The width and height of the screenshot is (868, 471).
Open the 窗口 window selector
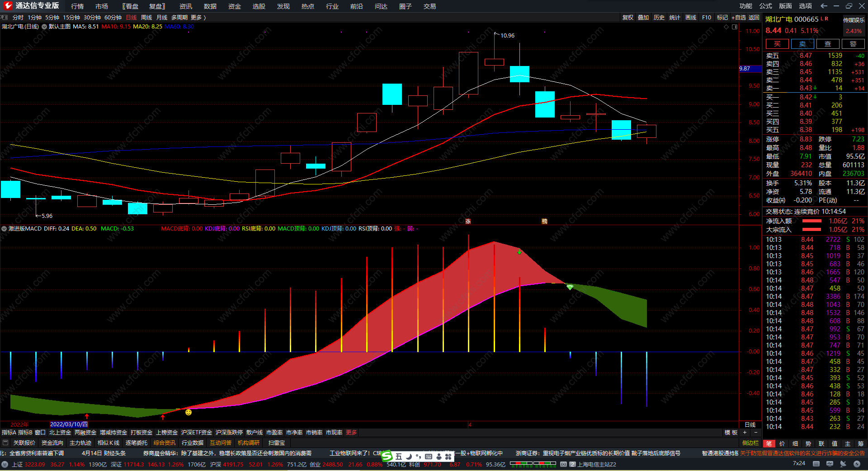(x=40, y=433)
